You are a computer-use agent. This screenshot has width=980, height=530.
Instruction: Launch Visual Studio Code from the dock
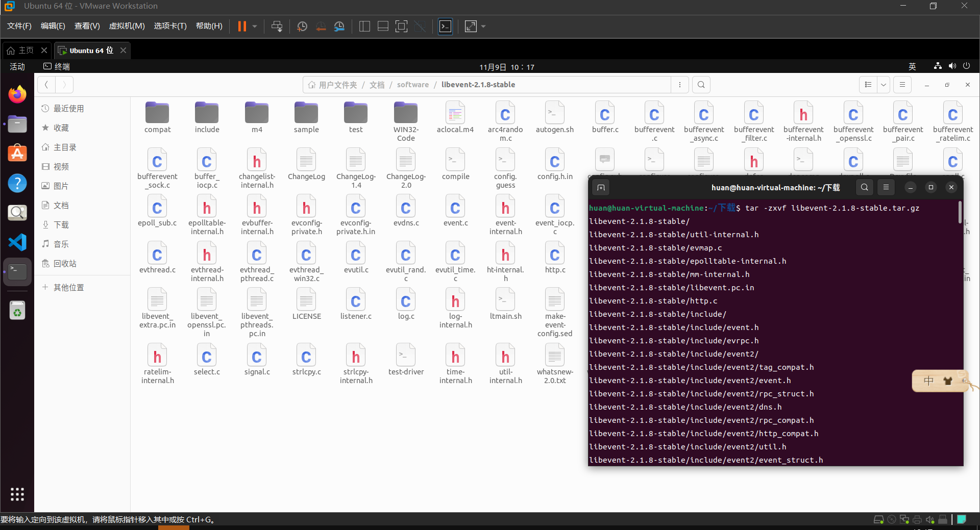(17, 242)
